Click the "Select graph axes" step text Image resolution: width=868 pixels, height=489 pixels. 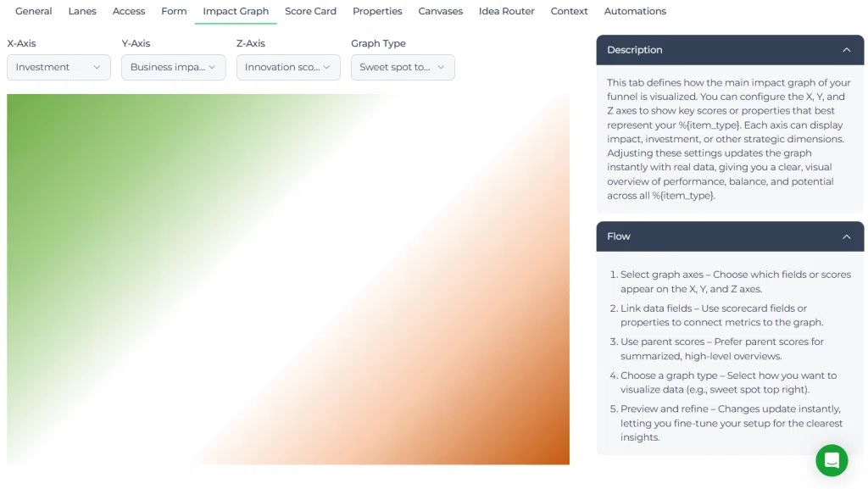click(x=736, y=281)
